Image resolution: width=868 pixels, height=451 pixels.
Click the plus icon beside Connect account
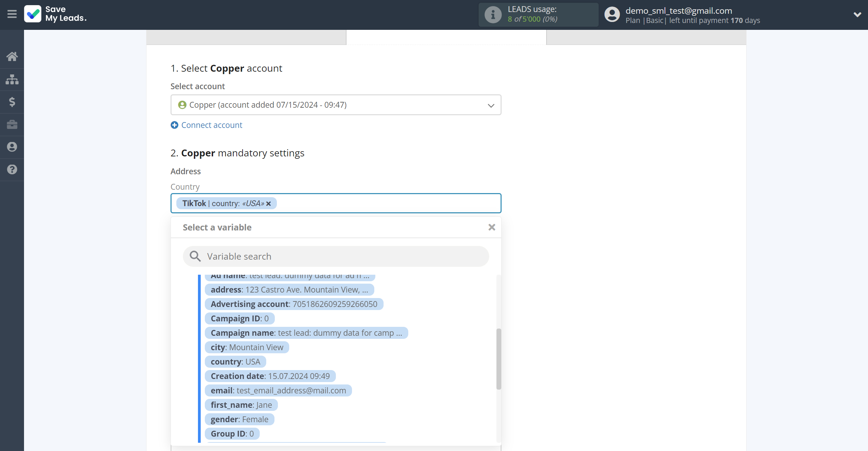(174, 125)
